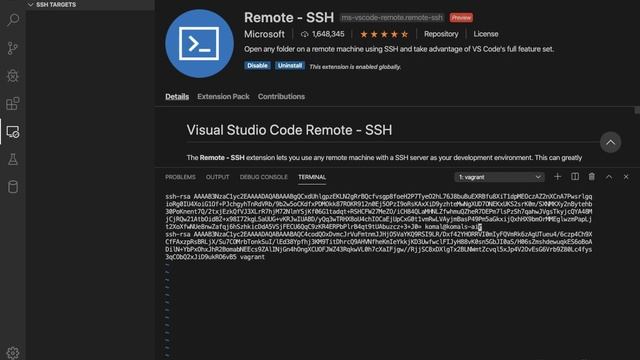Create a new terminal with plus icon
Screen dimensions: 640x360
coord(558,177)
